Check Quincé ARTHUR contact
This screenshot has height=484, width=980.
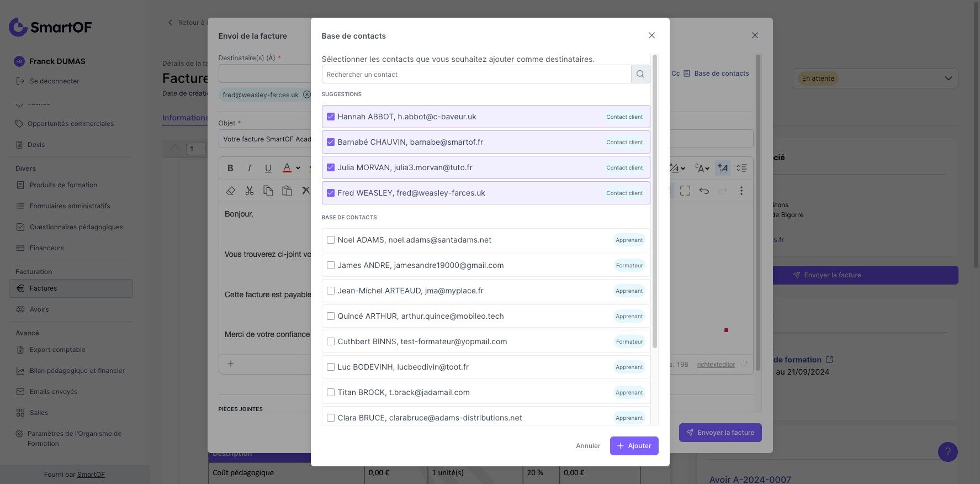coord(331,316)
